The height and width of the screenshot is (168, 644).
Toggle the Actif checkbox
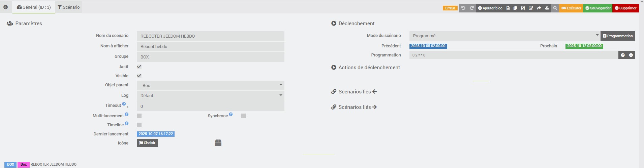(139, 67)
